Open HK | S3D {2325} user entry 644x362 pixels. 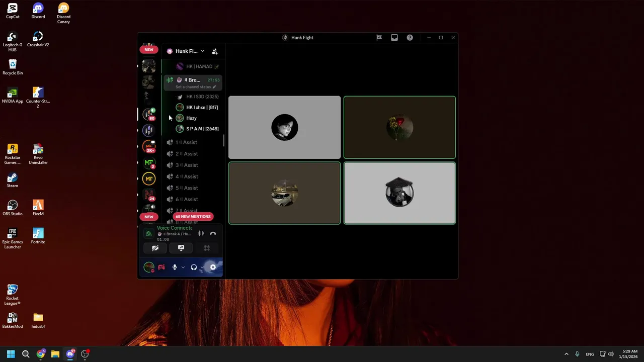click(198, 97)
